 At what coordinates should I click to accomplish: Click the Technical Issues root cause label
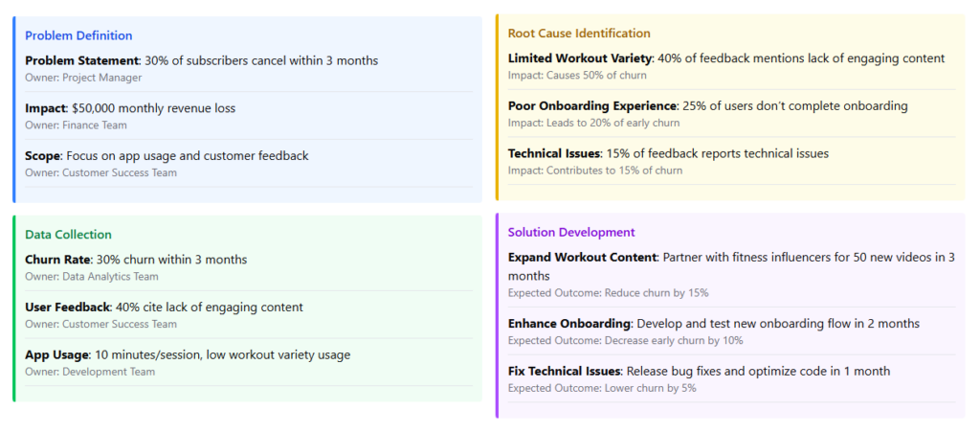pos(554,153)
